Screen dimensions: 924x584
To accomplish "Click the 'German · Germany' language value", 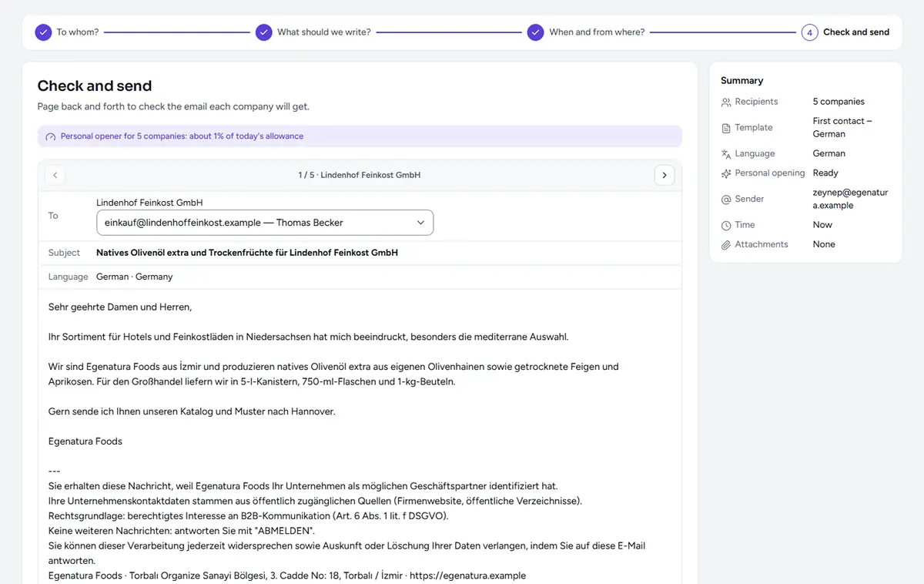I will click(x=135, y=277).
